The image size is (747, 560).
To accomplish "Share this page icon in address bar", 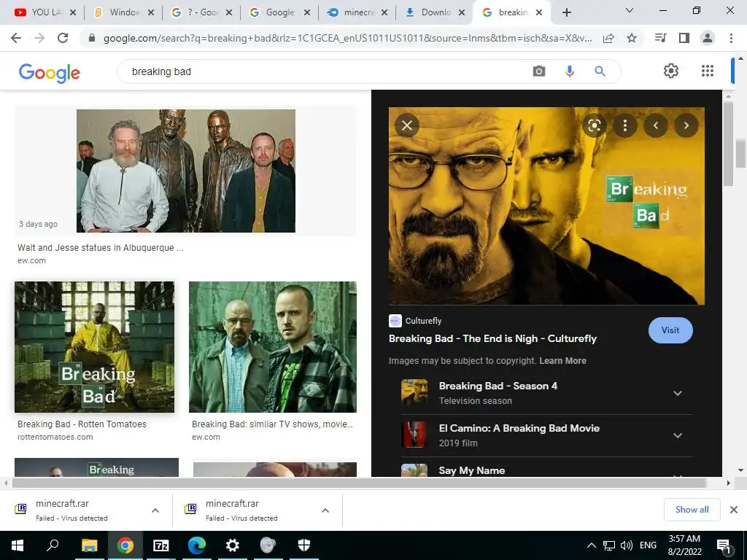I will coord(608,38).
